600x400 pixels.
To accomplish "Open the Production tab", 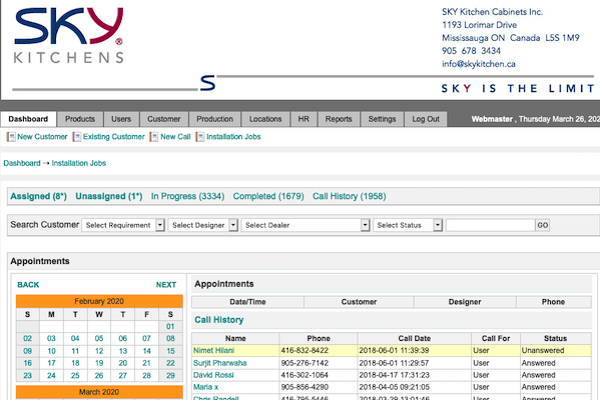I will click(214, 119).
